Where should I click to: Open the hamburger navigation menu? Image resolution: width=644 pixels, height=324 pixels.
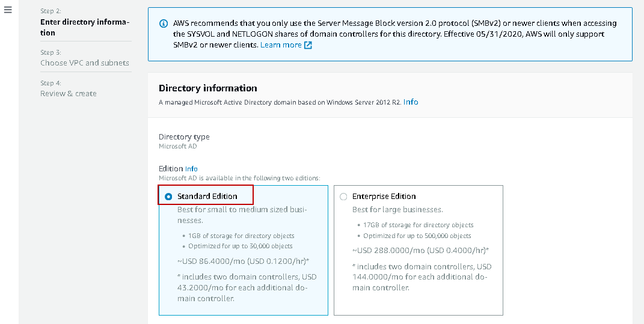coord(8,11)
